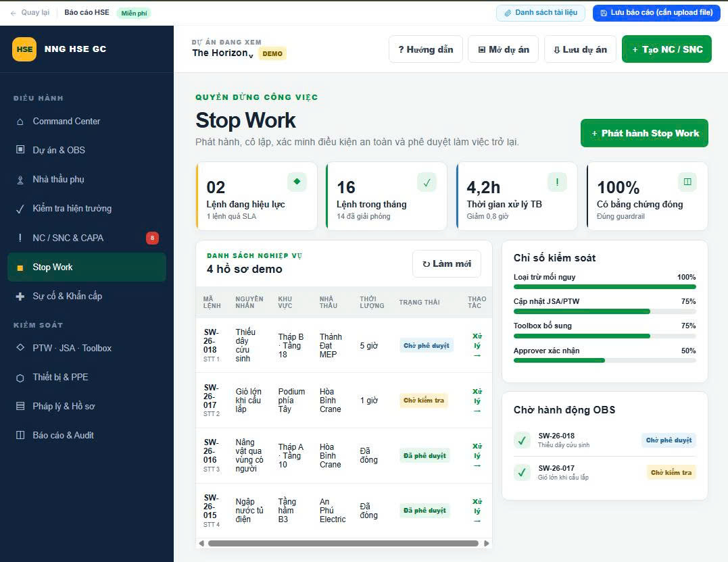This screenshot has width=728, height=562.
Task: Click the Kiểm tra hiện trường checkmark icon
Action: pos(20,209)
